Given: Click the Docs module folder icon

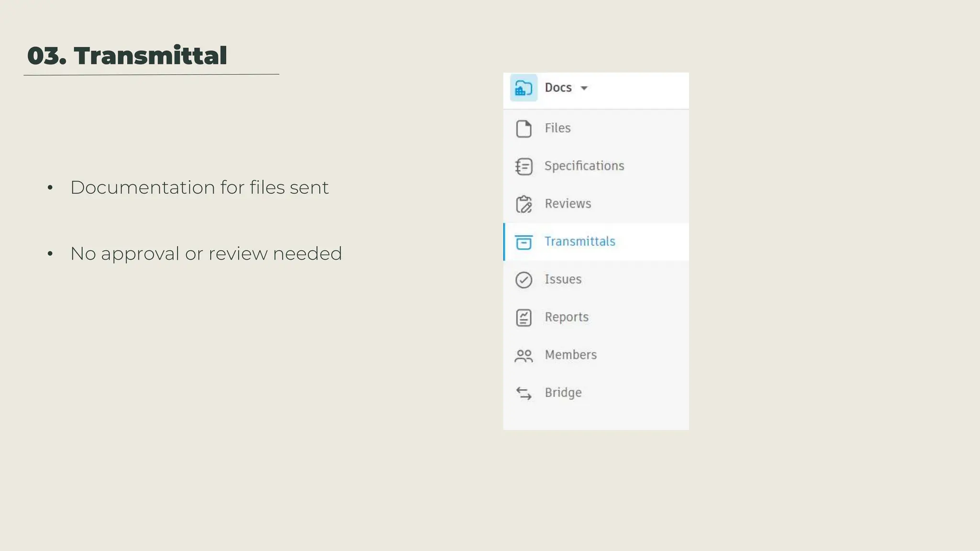Looking at the screenshot, I should point(523,88).
